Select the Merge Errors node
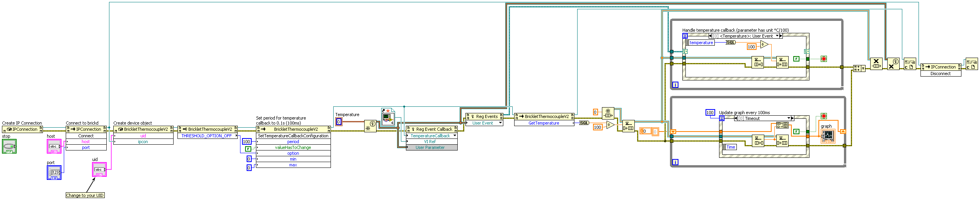 click(859, 68)
